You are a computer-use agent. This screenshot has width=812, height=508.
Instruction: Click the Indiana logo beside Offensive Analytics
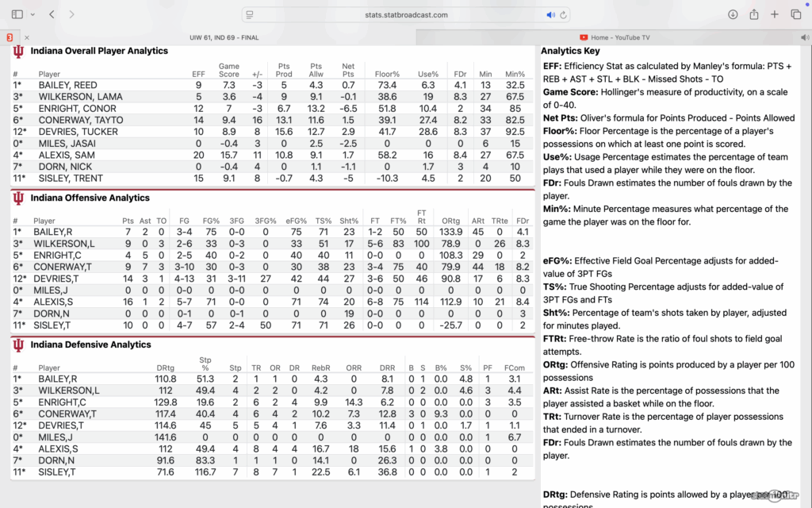click(x=18, y=198)
